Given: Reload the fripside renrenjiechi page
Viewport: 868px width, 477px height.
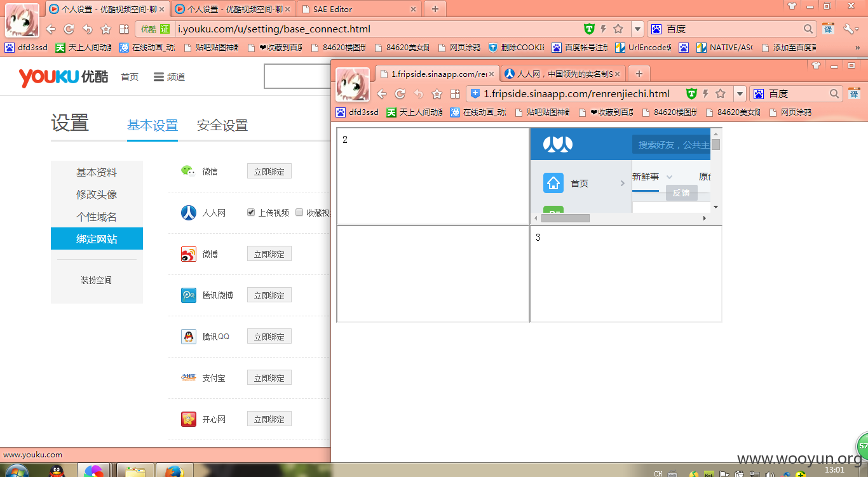Looking at the screenshot, I should coord(400,94).
